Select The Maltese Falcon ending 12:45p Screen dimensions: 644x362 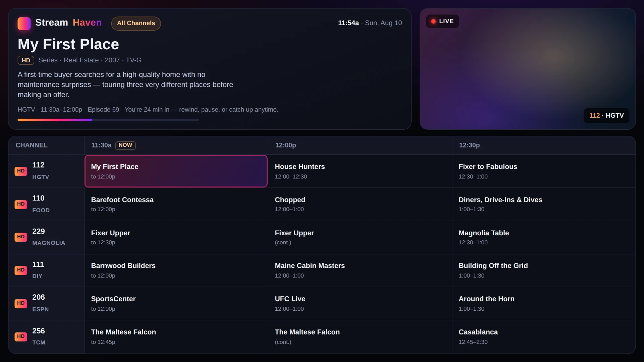176,337
